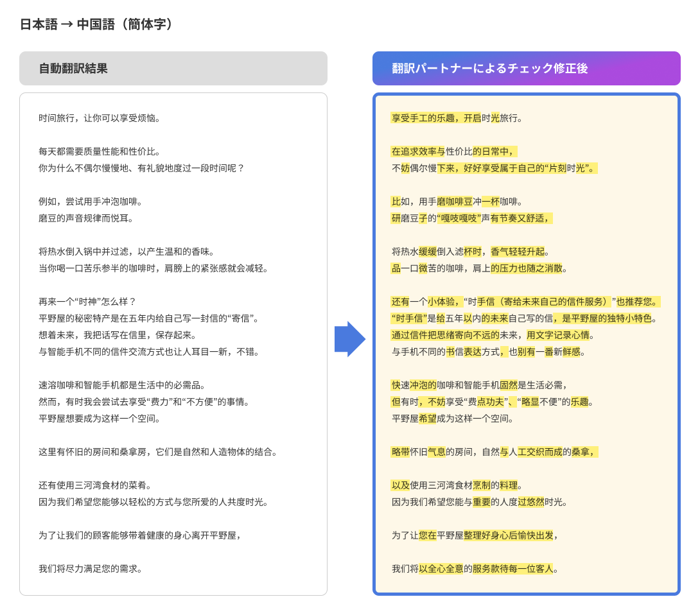Click the 日本語 → 中国語（簡体字） page heading
The height and width of the screenshot is (615, 700).
(96, 24)
